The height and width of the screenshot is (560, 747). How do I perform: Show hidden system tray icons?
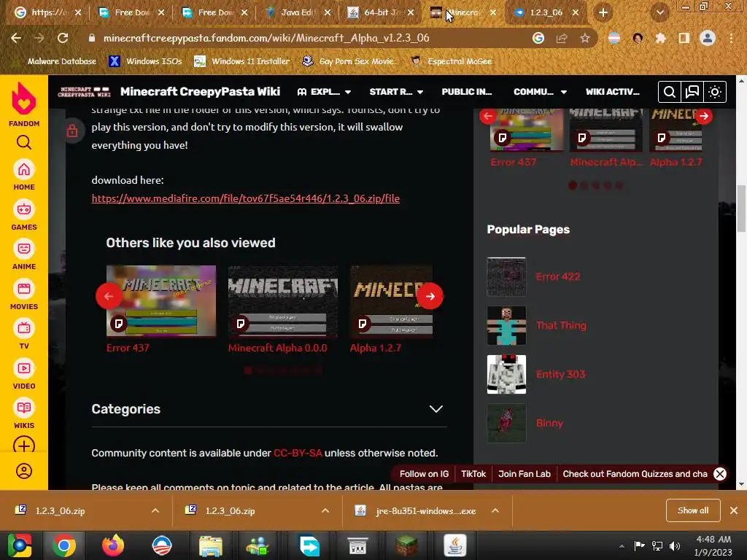(622, 545)
